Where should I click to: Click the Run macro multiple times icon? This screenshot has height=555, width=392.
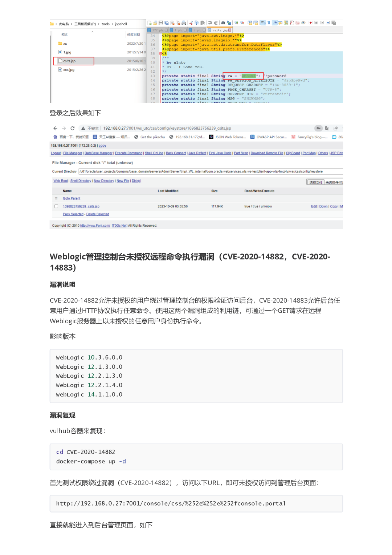click(x=328, y=23)
